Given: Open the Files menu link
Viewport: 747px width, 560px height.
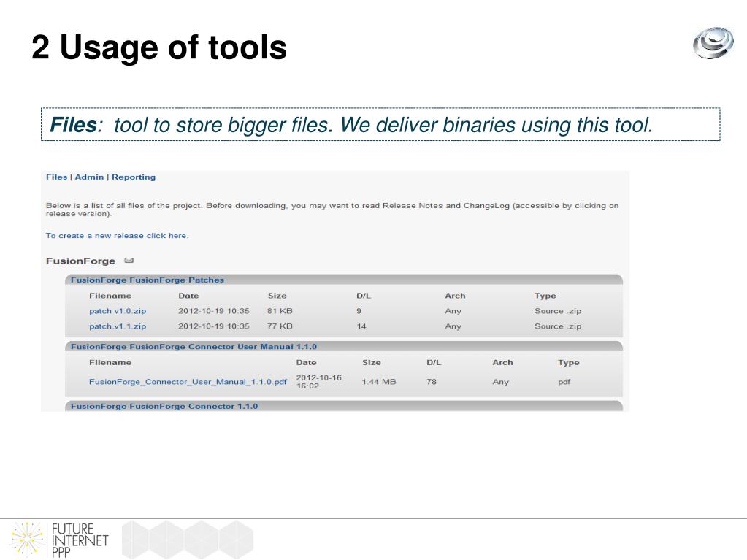Looking at the screenshot, I should 57,177.
